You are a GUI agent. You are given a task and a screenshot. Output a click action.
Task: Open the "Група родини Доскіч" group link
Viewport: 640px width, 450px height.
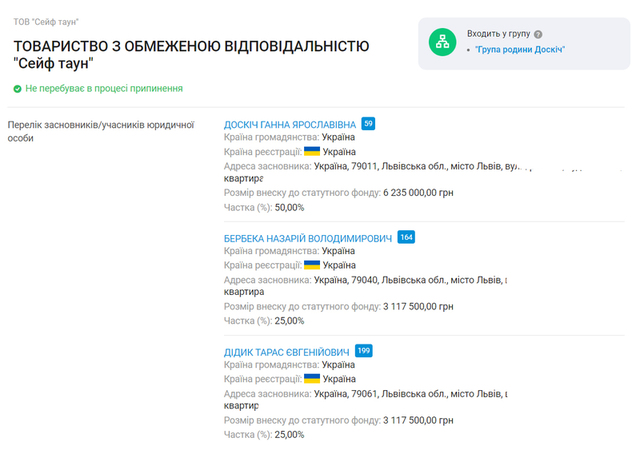coord(520,50)
